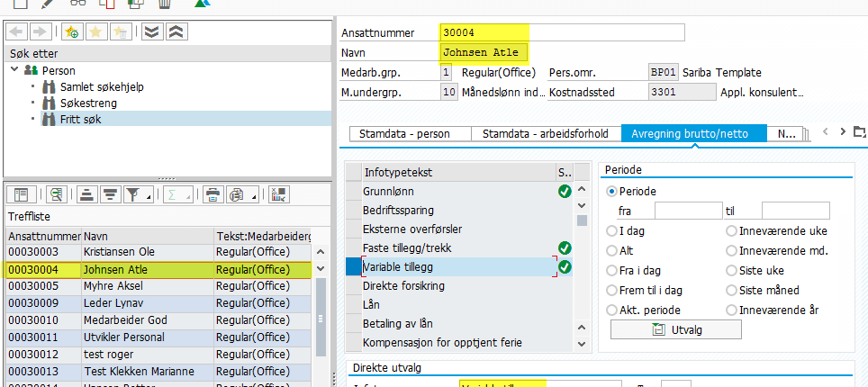Select the Siste uke radio button

(731, 271)
